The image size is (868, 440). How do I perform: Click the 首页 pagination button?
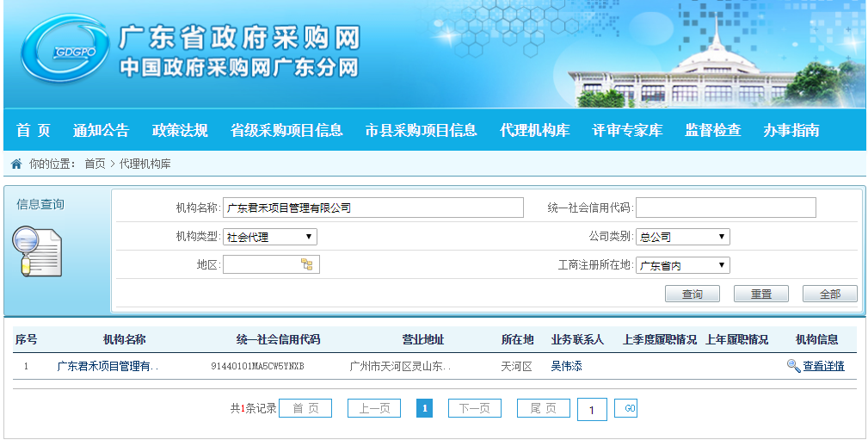(305, 408)
